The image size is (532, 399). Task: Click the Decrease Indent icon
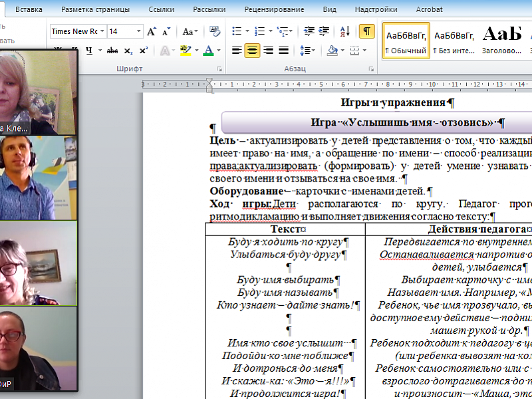[309, 31]
